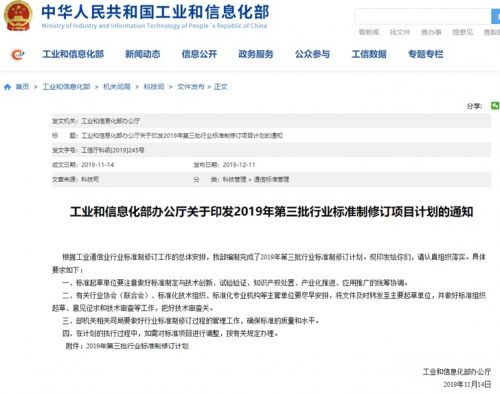
Task: Click the 文件发布 breadcrumb link
Action: [190, 87]
